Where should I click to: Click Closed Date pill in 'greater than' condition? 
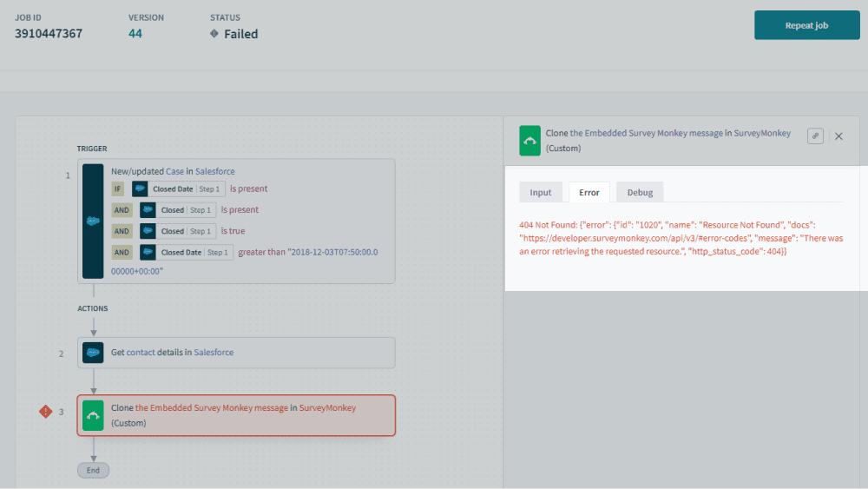pos(187,252)
